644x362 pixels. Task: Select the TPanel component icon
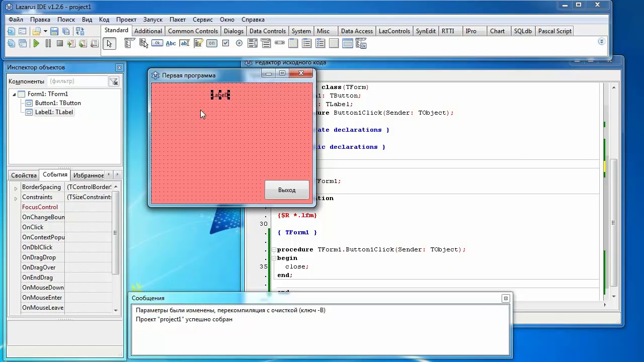(x=334, y=43)
